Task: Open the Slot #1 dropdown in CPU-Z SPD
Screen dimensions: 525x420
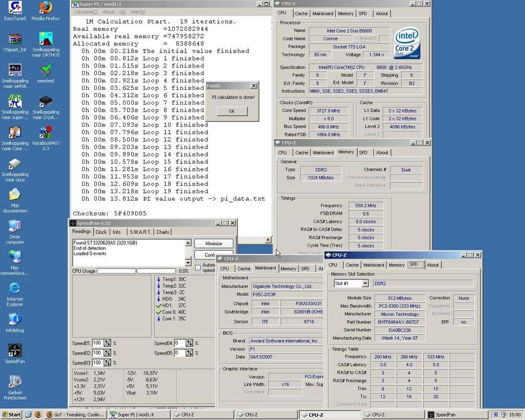Action: (365, 284)
